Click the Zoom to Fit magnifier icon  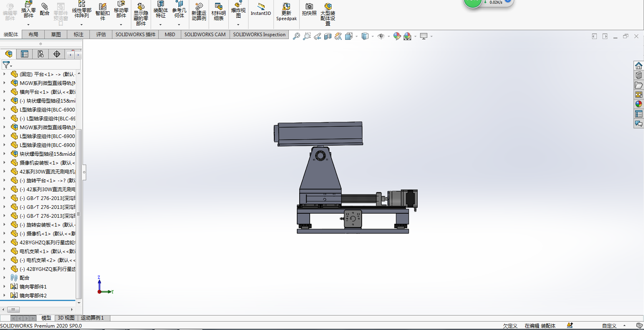click(x=296, y=36)
